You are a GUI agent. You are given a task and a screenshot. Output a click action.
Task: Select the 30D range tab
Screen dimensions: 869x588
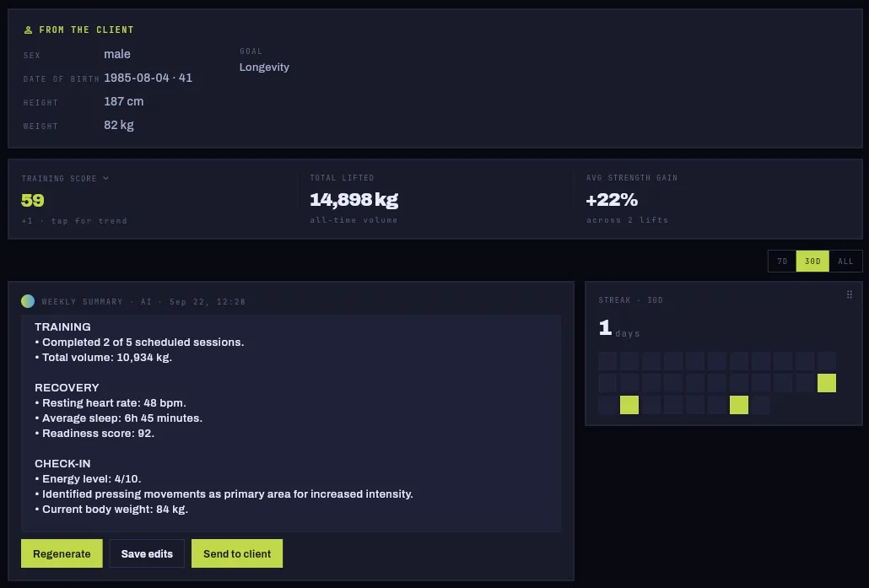pyautogui.click(x=812, y=261)
